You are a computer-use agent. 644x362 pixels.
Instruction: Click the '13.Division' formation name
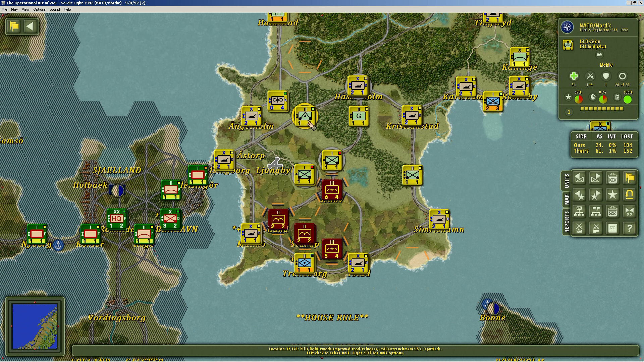click(590, 42)
